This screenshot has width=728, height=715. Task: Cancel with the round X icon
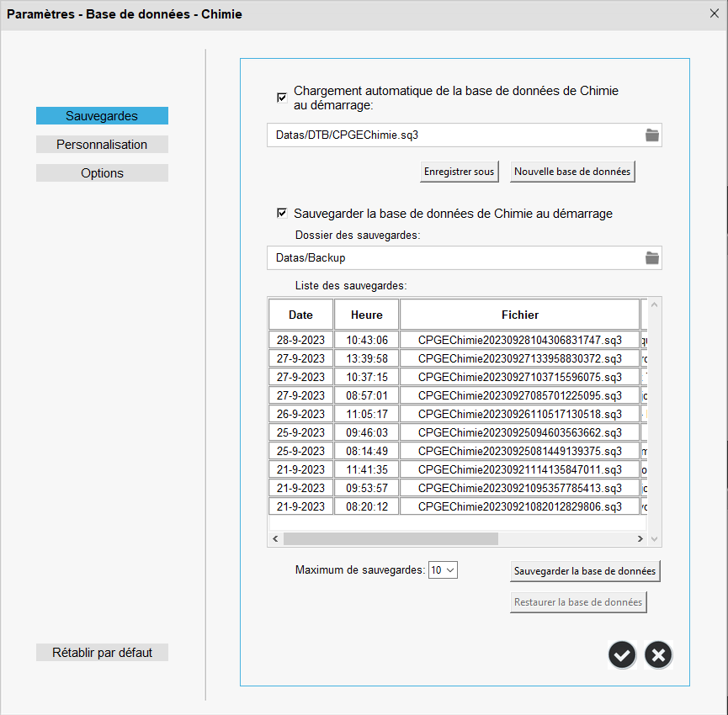pos(658,654)
